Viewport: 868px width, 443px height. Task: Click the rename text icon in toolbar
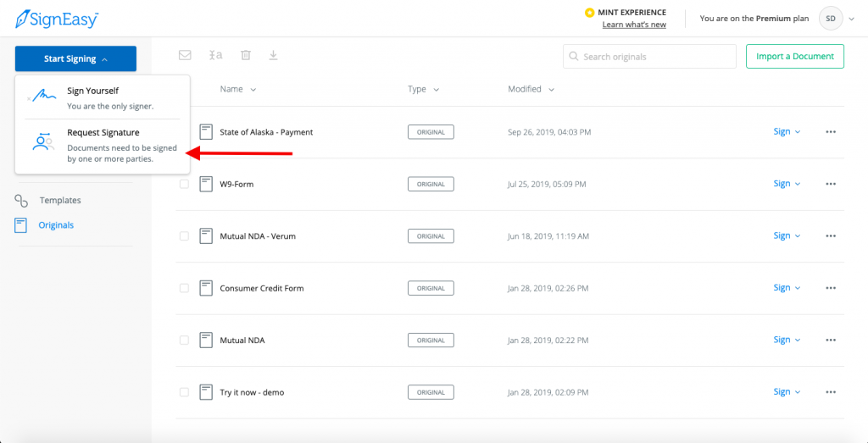point(216,55)
